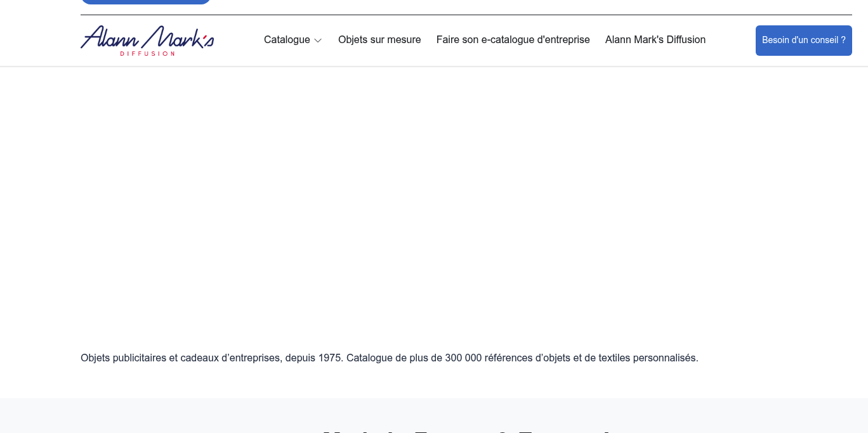This screenshot has height=433, width=868.
Task: Select the Alann Mark's Diffusion menu item
Action: 655,40
